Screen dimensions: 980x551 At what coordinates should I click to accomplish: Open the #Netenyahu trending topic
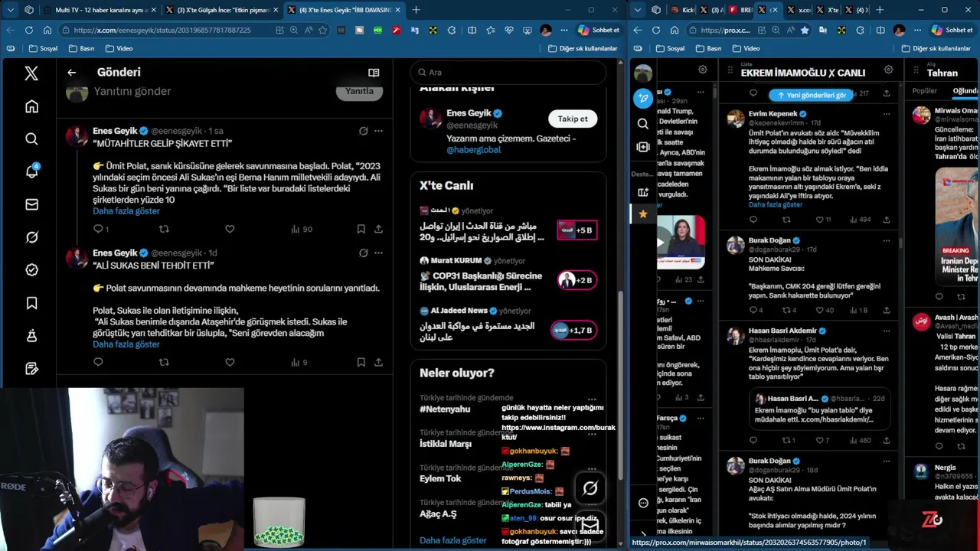pos(443,409)
